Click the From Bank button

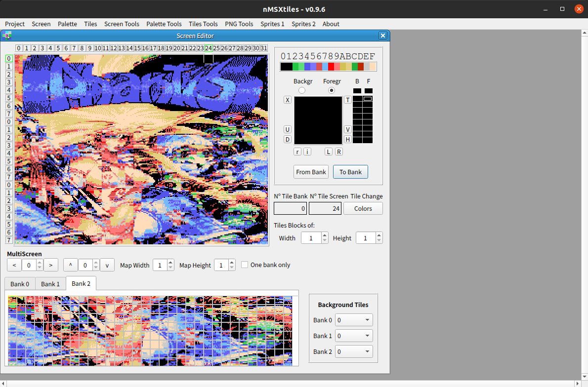311,172
